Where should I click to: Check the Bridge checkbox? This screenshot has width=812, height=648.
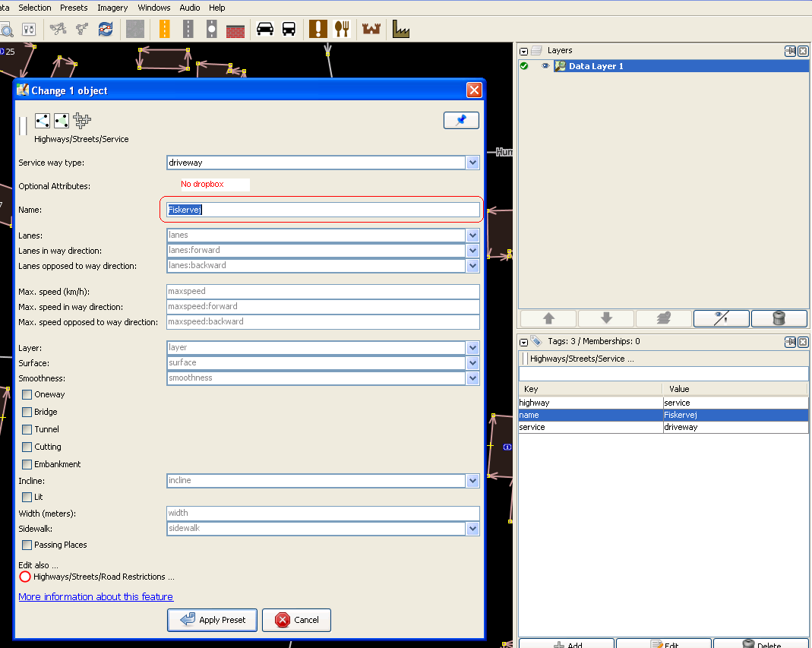[x=27, y=412]
